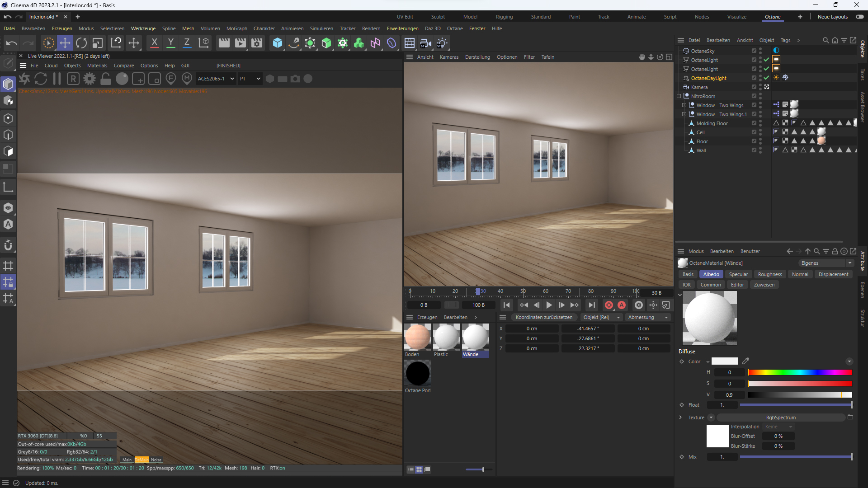Open the render settings clapperboard gear
This screenshot has width=868, height=488.
[x=257, y=43]
